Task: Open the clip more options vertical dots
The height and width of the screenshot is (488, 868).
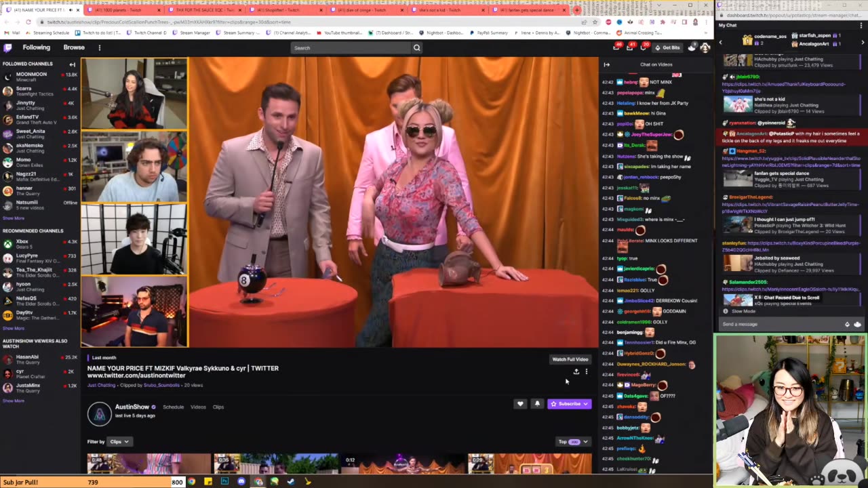Action: tap(587, 371)
